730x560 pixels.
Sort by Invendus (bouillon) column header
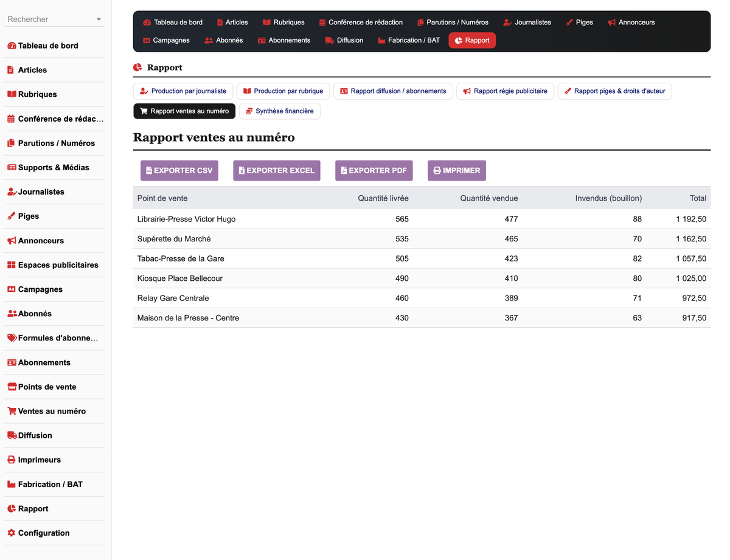[608, 198]
